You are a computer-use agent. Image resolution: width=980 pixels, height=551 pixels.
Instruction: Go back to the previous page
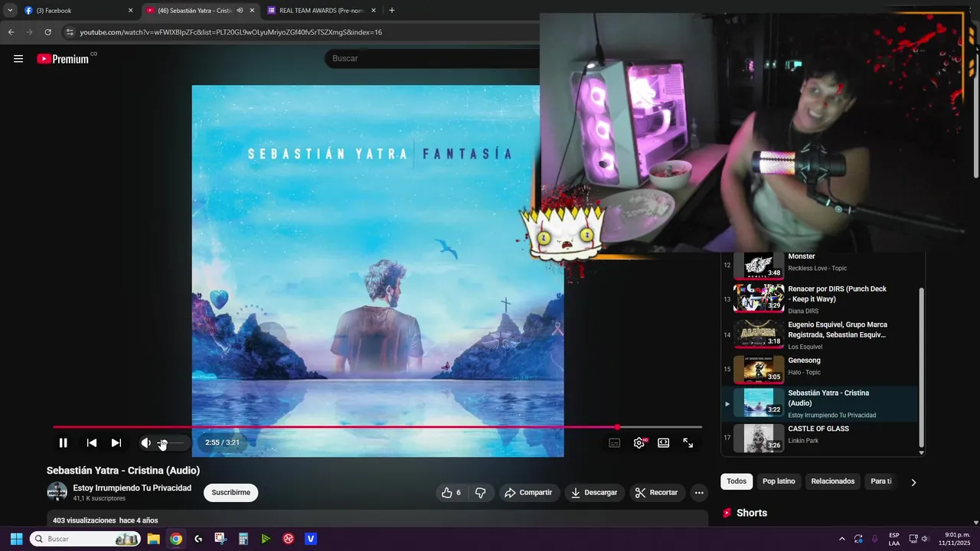11,32
